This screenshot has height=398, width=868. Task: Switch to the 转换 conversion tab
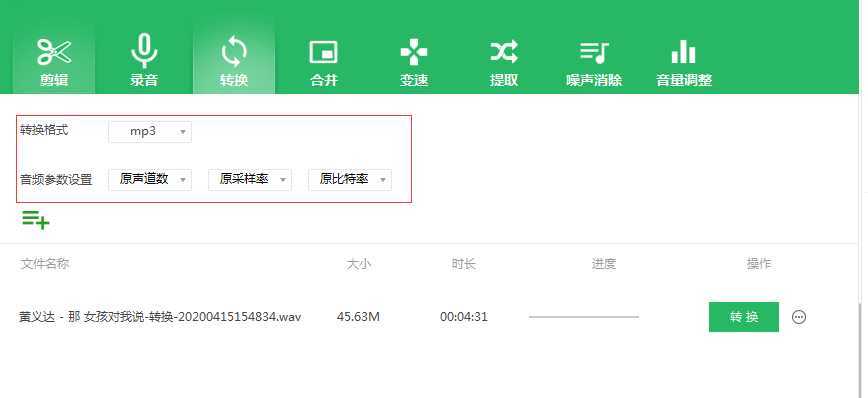pos(234,60)
